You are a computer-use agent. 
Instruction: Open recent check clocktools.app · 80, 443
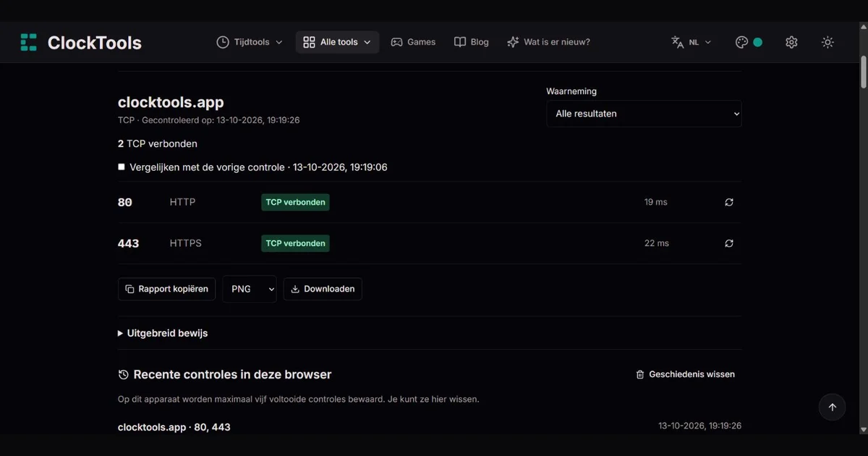pos(174,427)
